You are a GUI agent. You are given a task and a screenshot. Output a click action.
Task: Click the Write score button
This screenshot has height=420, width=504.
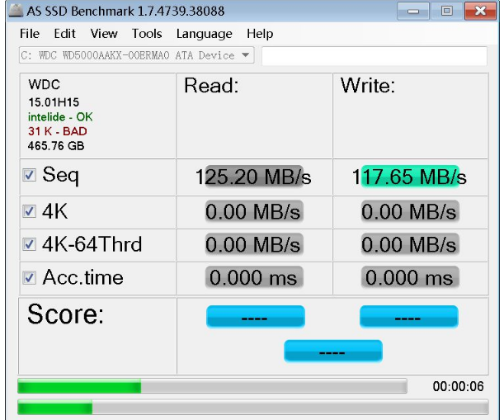click(x=408, y=317)
